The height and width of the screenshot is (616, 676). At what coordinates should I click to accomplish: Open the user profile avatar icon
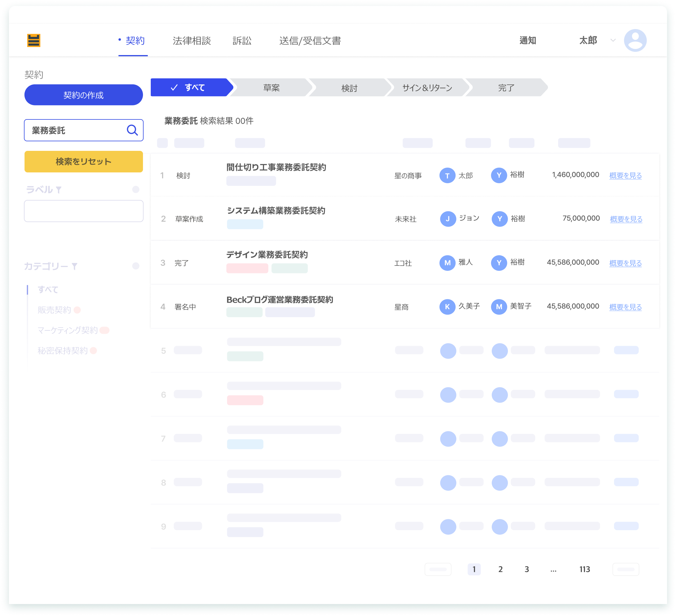pos(635,41)
